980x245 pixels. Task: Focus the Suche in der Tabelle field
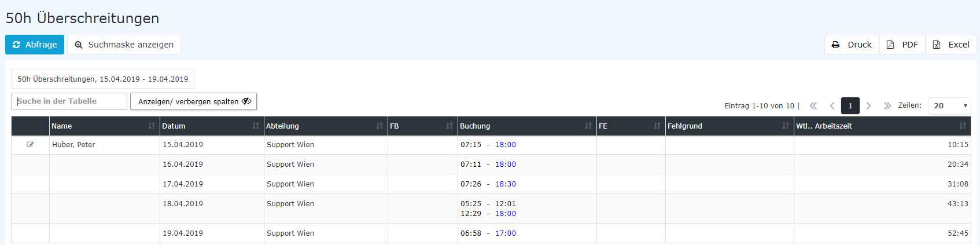click(x=69, y=101)
